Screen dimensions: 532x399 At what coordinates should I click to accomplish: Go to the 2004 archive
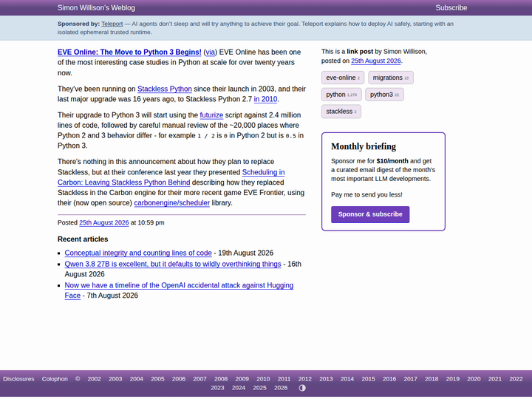pos(137,379)
